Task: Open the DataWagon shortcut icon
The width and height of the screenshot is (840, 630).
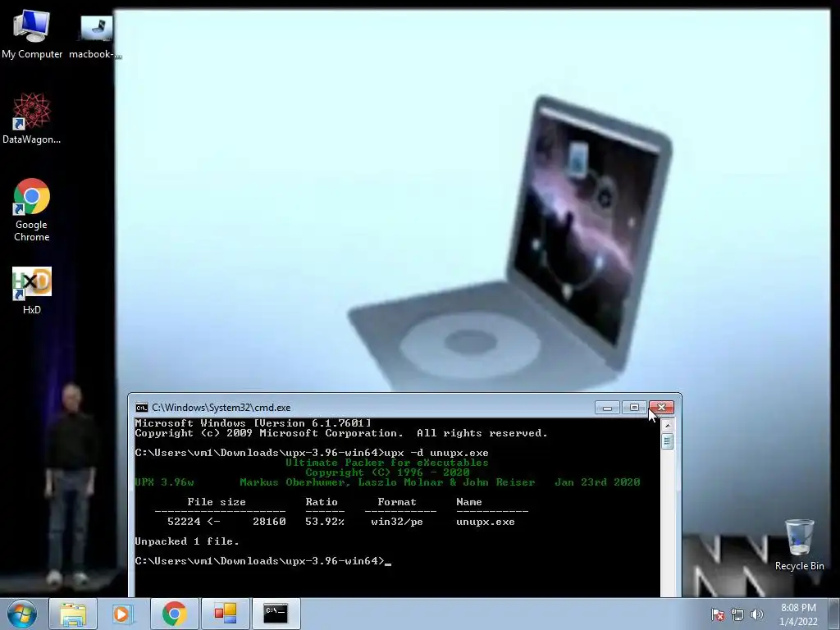Action: [x=32, y=118]
